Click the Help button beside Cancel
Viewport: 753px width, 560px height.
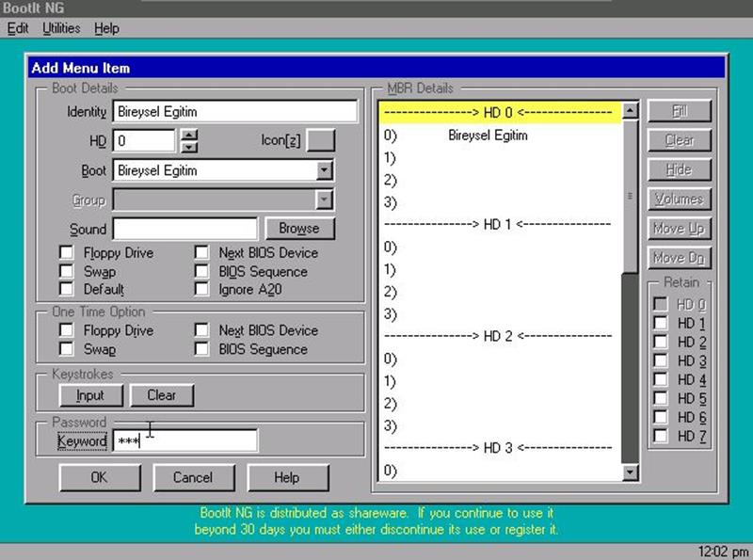coord(287,478)
